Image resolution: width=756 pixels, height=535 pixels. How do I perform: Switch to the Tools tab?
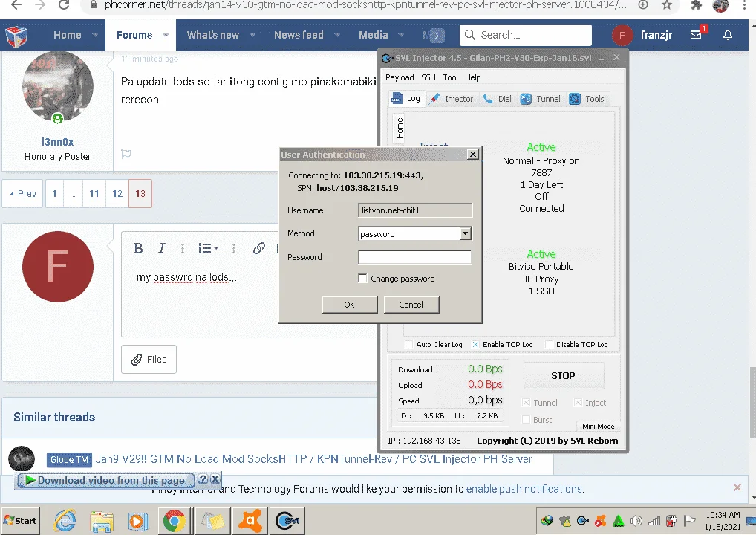coord(587,99)
